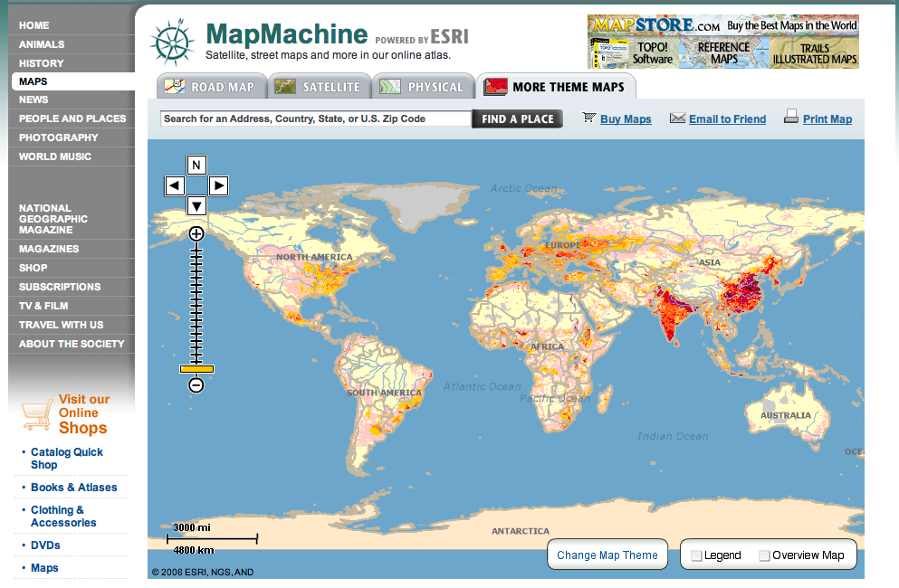The height and width of the screenshot is (588, 899).
Task: Enable the Legend checkbox
Action: [696, 555]
